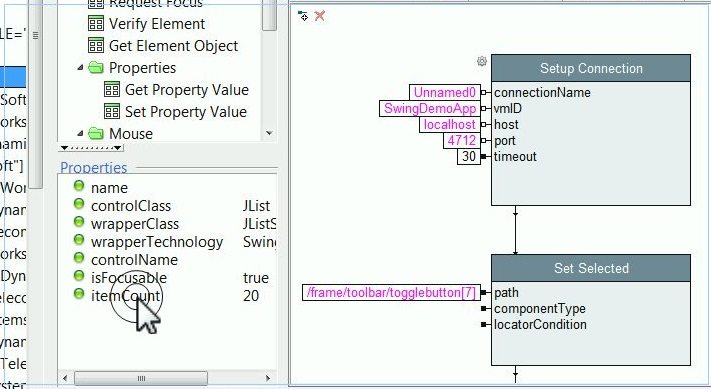Click the tree panel scroll-down arrow
Screen dimensions: 711x389
(x=269, y=133)
